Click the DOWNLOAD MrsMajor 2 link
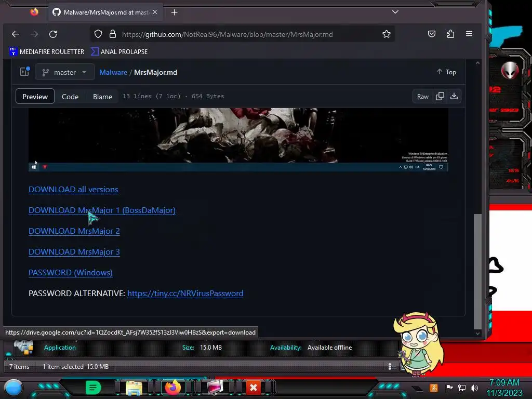This screenshot has width=532, height=399. tap(74, 231)
